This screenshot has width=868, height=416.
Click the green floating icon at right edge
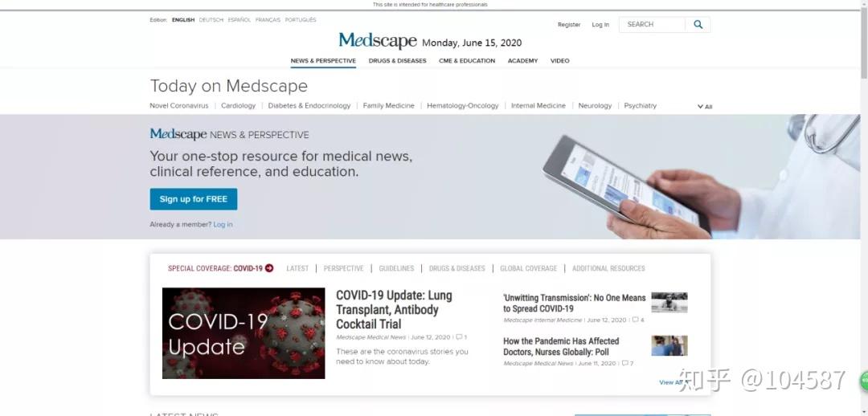863,381
